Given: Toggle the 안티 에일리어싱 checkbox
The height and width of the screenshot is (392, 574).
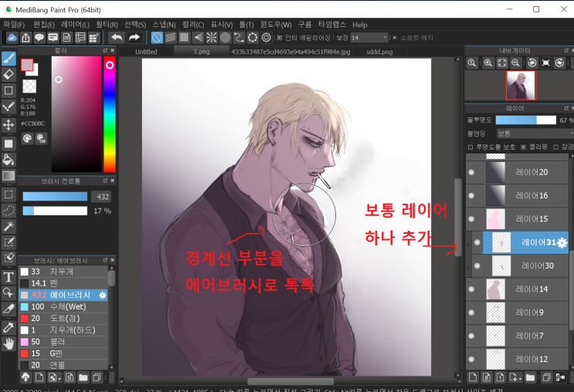Looking at the screenshot, I should (280, 38).
